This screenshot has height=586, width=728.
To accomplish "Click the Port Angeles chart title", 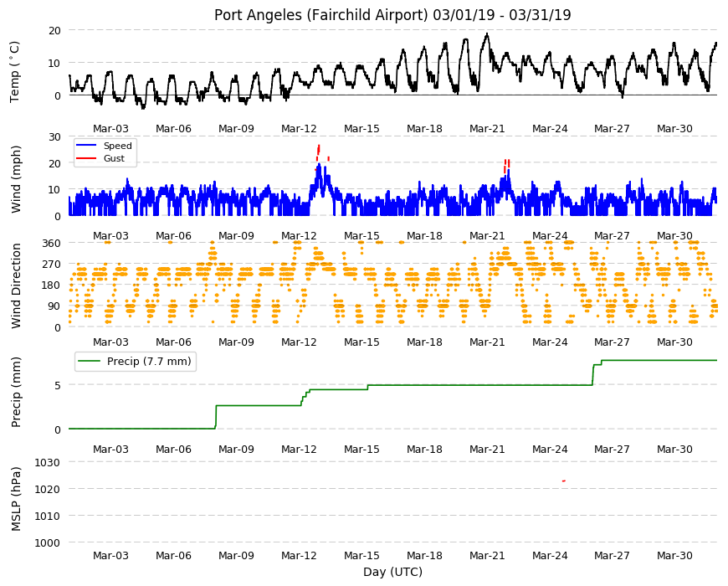I will coord(392,15).
